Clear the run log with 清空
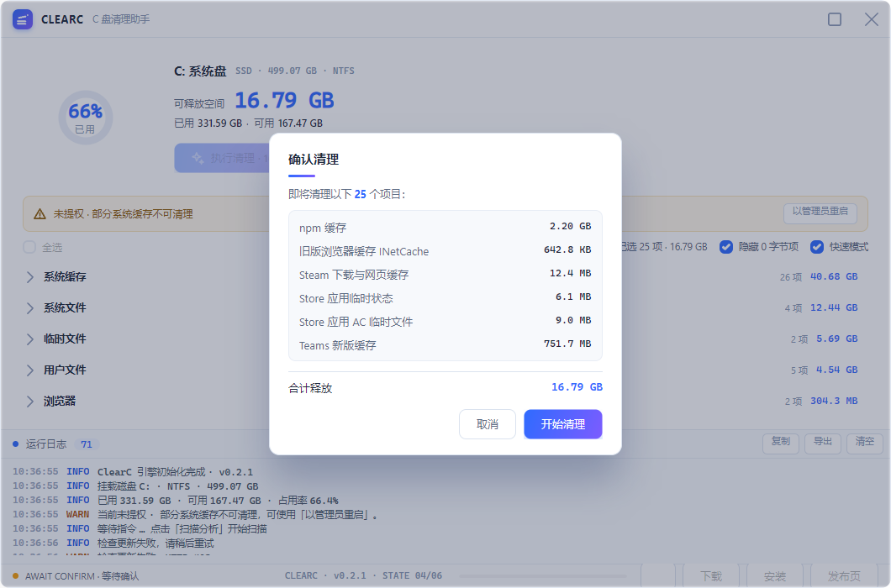The height and width of the screenshot is (588, 891). [864, 442]
